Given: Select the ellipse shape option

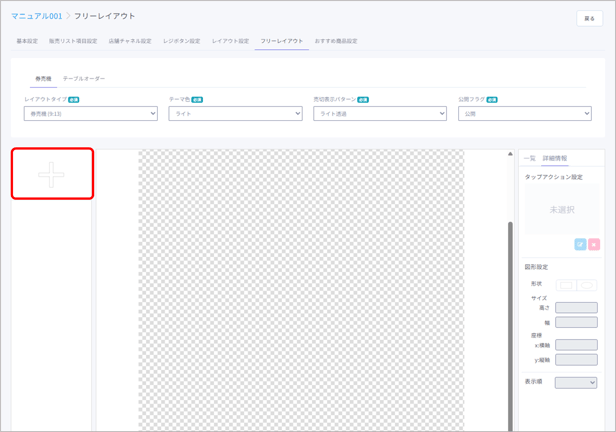Looking at the screenshot, I should pos(587,285).
